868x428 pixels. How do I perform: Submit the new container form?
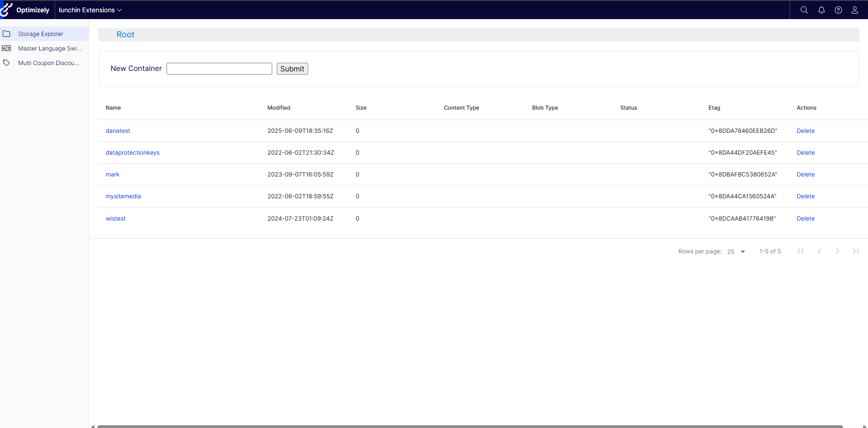[x=292, y=68]
